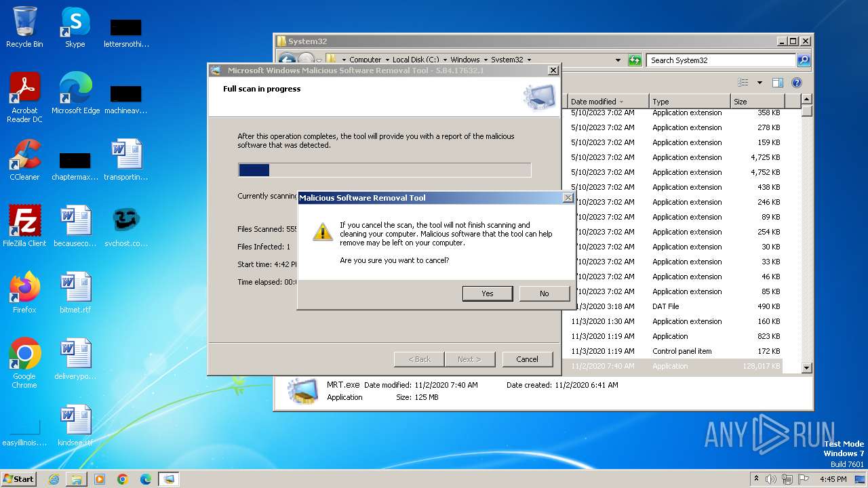Select the transportin... document on desktop

click(126, 160)
